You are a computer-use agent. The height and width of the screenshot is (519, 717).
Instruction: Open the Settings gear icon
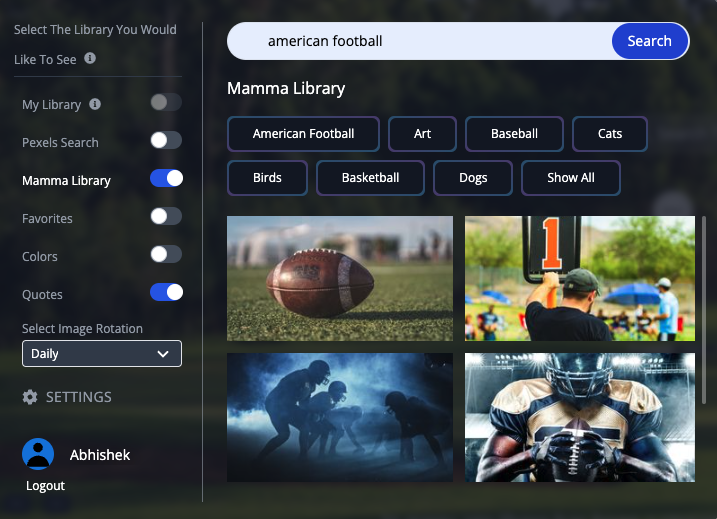pos(30,397)
